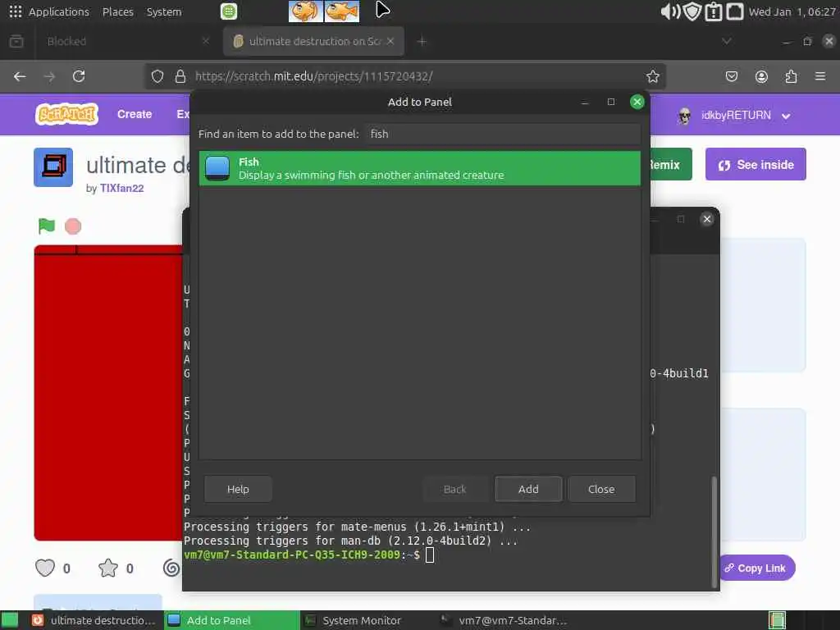
Task: Click the battery alert icon in the tray
Action: coord(714,11)
